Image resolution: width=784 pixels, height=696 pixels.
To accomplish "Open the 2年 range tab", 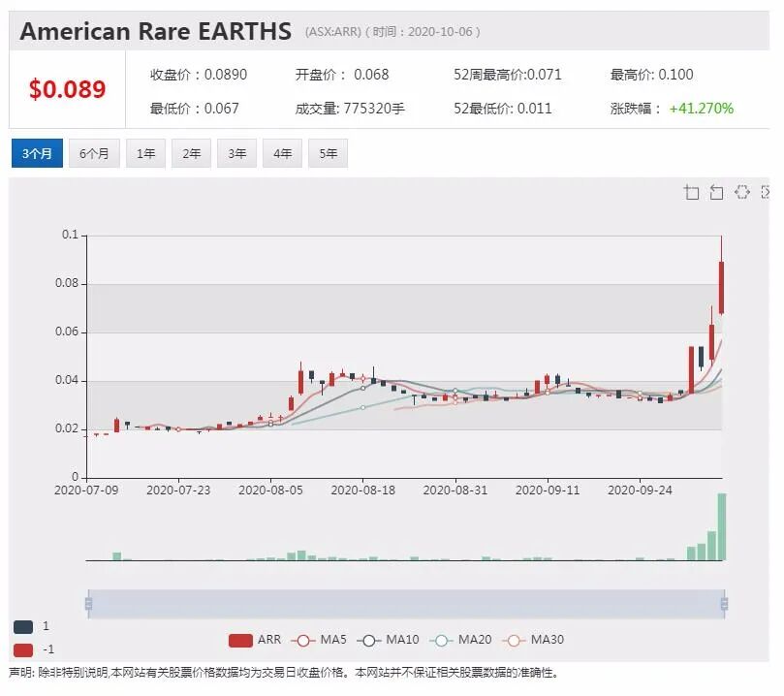I will (191, 153).
